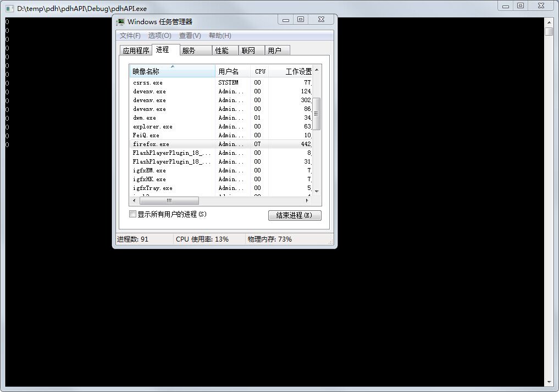The image size is (559, 392).
Task: Click the 物理内存: 73% status text
Action: pyautogui.click(x=270, y=239)
